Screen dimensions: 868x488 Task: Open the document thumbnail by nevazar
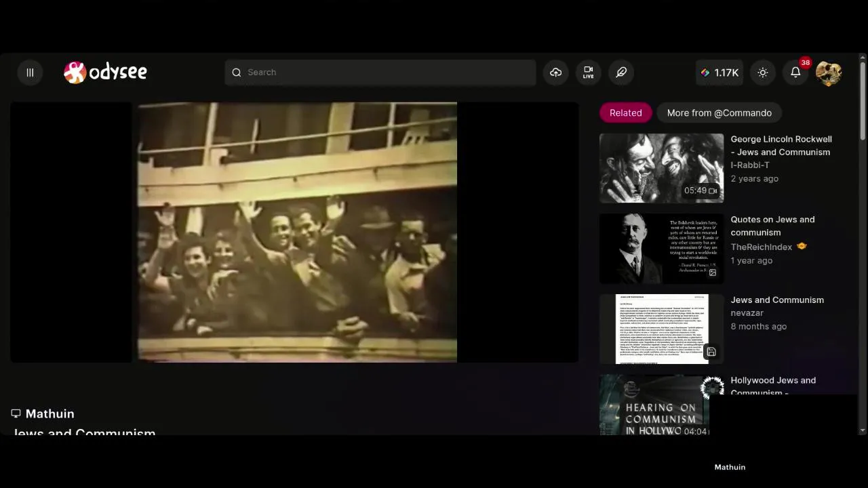[662, 329]
